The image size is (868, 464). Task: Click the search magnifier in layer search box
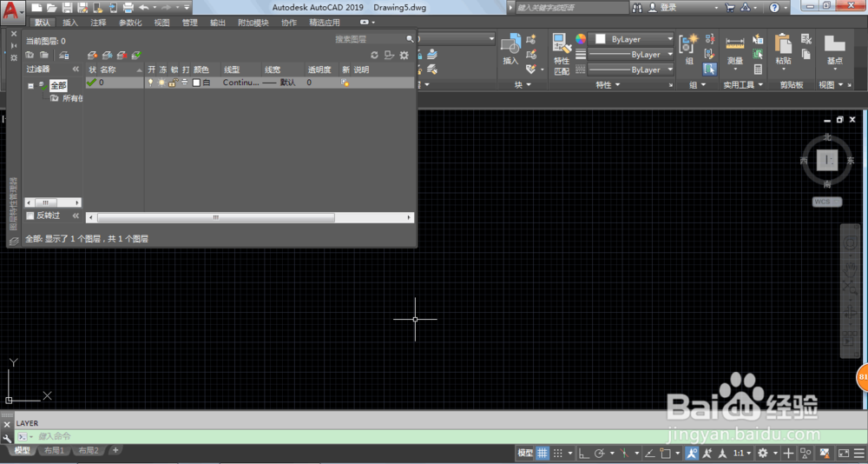[410, 39]
